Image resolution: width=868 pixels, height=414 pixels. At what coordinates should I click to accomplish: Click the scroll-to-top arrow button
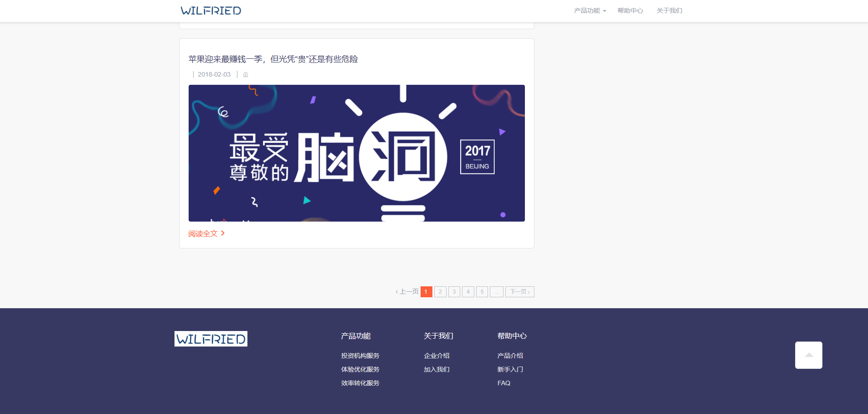pos(808,355)
